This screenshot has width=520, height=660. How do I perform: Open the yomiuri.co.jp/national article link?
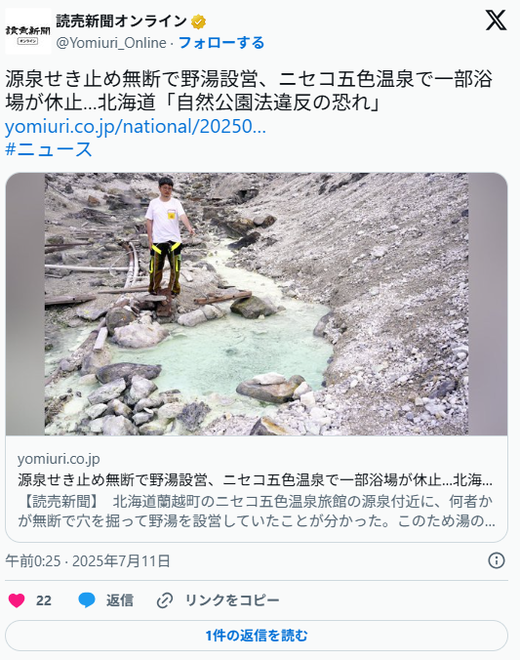coord(136,126)
